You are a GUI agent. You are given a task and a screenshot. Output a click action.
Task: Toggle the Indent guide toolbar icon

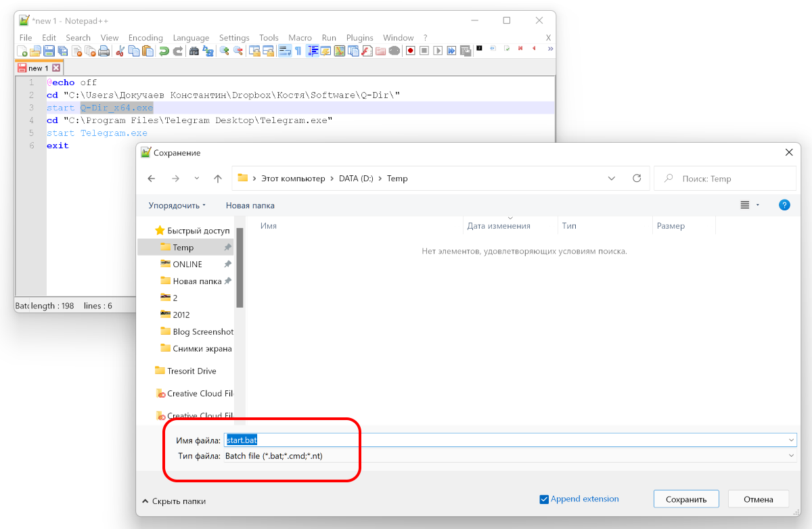coord(313,51)
